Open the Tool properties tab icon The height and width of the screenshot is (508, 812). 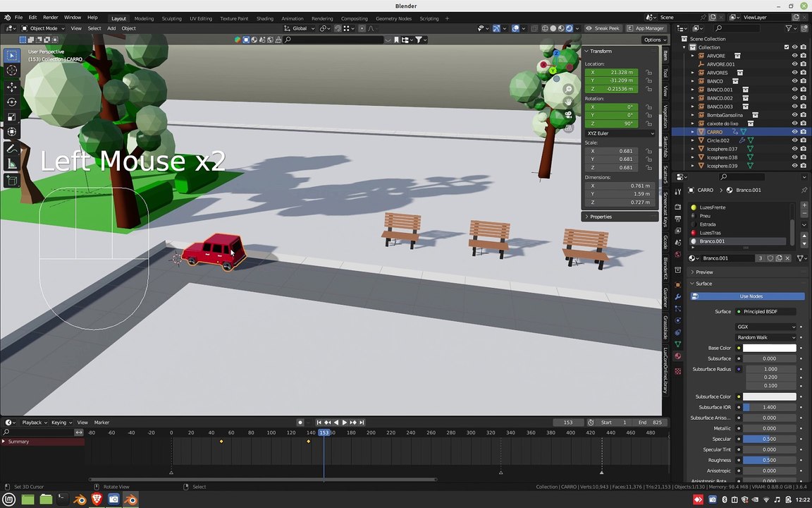click(x=678, y=192)
